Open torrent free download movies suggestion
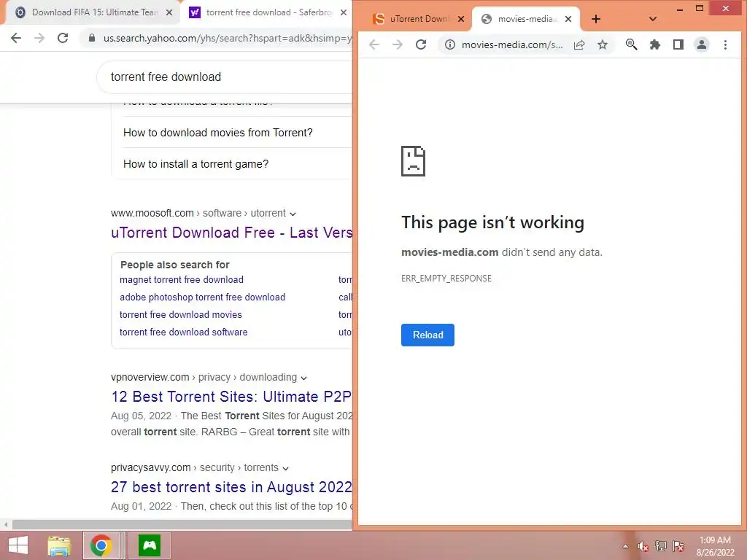This screenshot has height=560, width=747. point(181,315)
